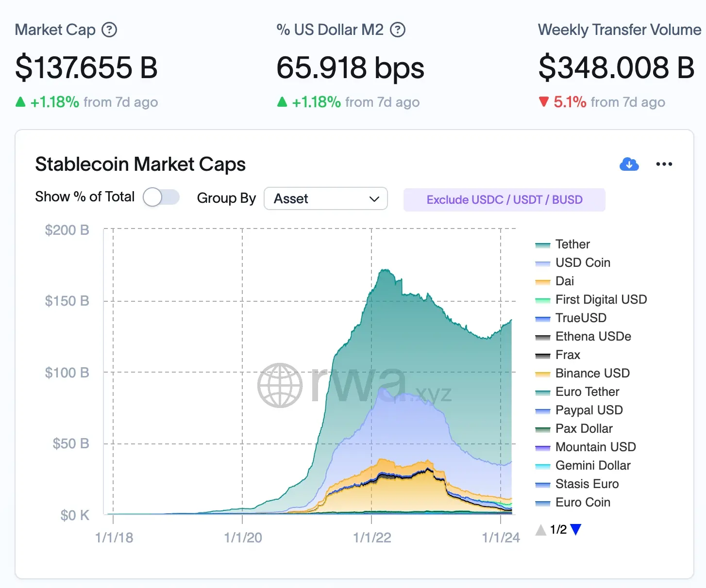Toggle First Digital USD legend entry
This screenshot has height=588, width=706.
click(x=591, y=299)
